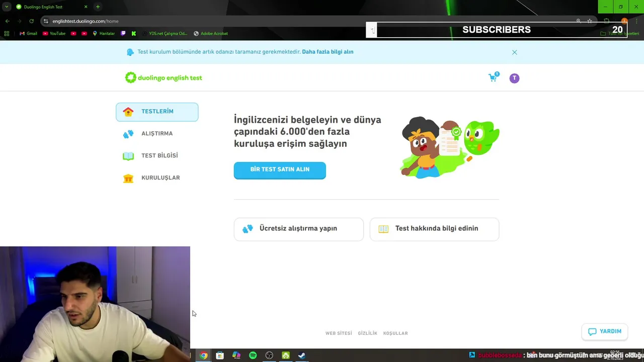This screenshot has width=644, height=362.
Task: Open KURULUŞLAR in the sidebar
Action: [157, 178]
